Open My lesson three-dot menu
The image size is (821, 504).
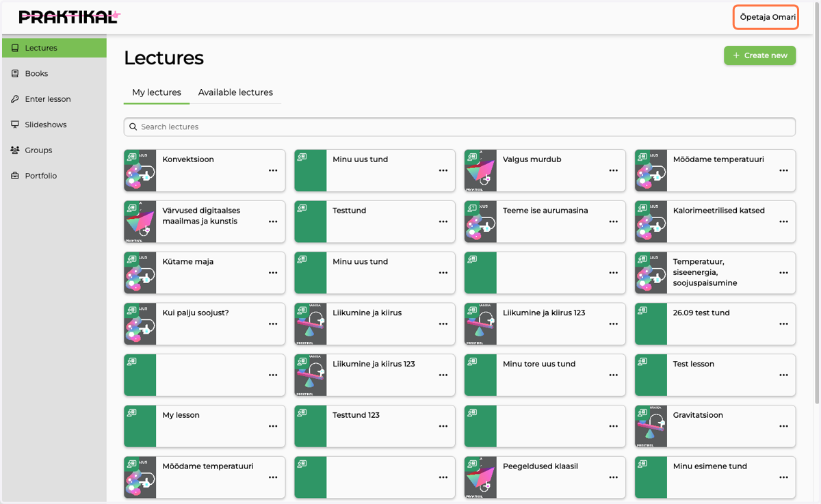[273, 426]
